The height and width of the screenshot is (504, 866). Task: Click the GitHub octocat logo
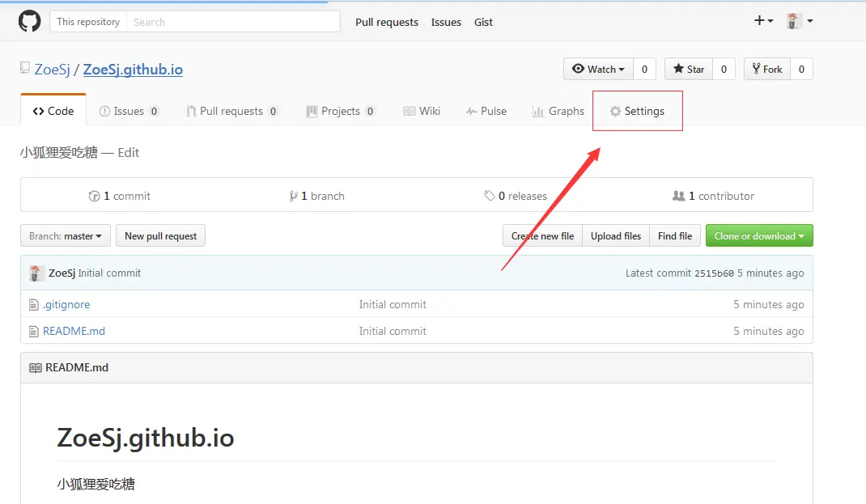tap(29, 22)
